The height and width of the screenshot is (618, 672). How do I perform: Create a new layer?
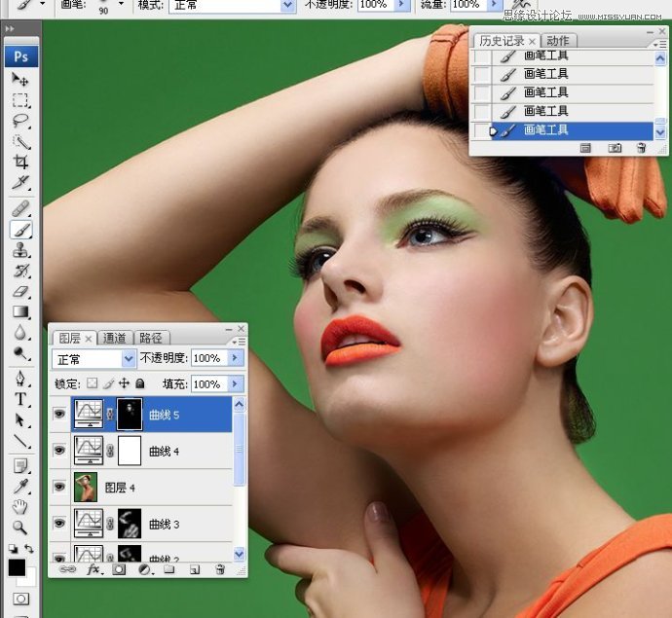195,569
